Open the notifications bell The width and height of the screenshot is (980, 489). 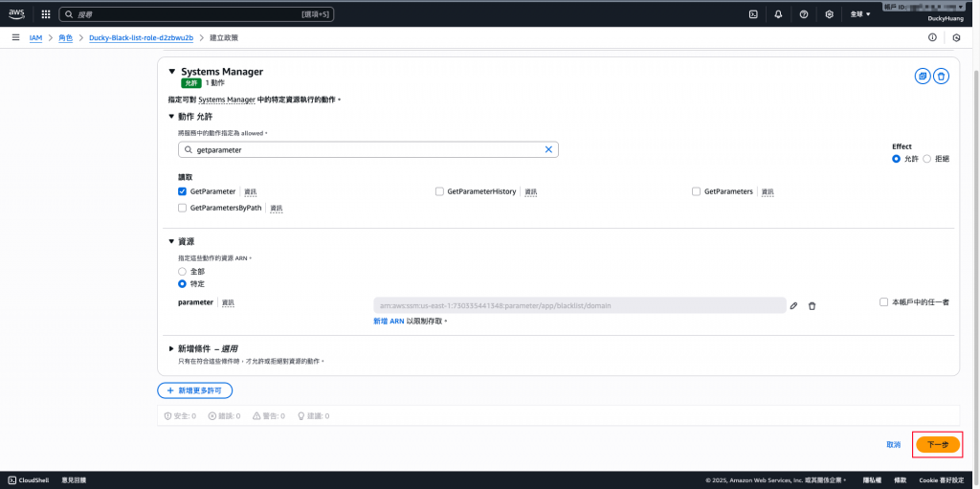tap(778, 13)
